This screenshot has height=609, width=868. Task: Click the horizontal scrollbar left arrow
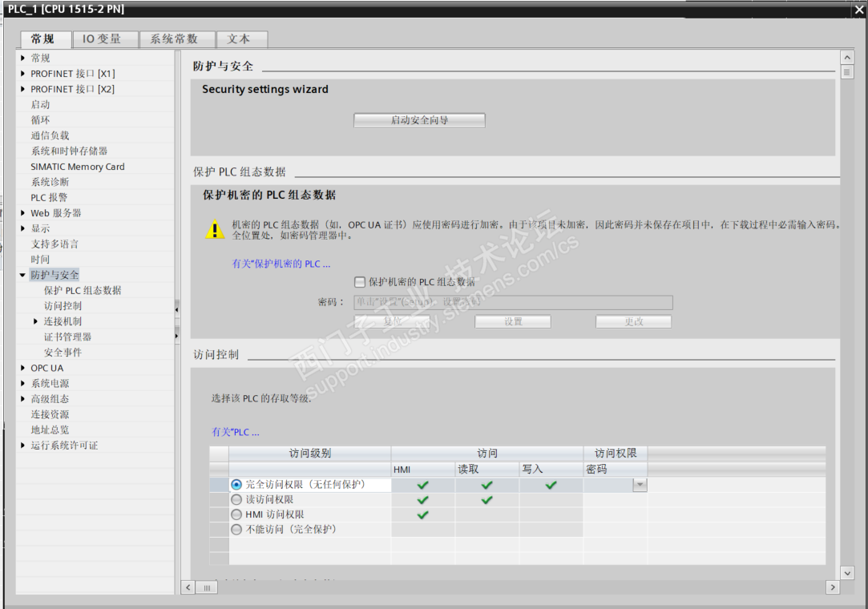point(188,587)
